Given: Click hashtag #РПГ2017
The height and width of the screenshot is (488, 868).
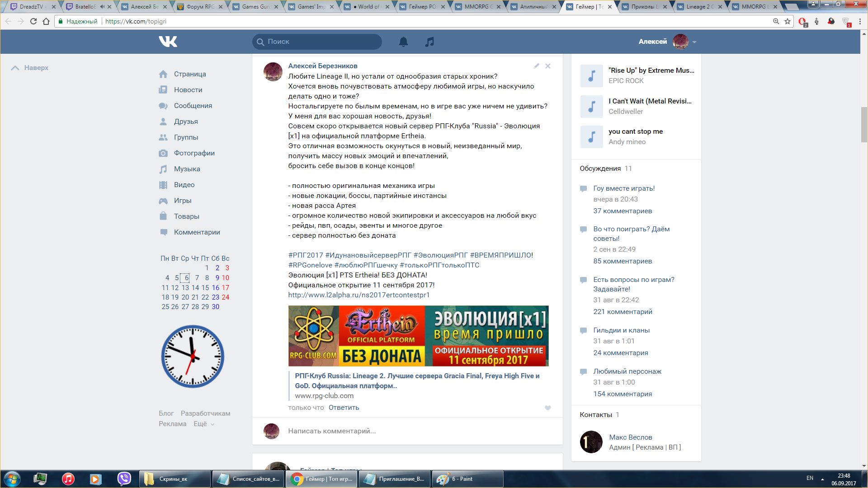Looking at the screenshot, I should [306, 255].
